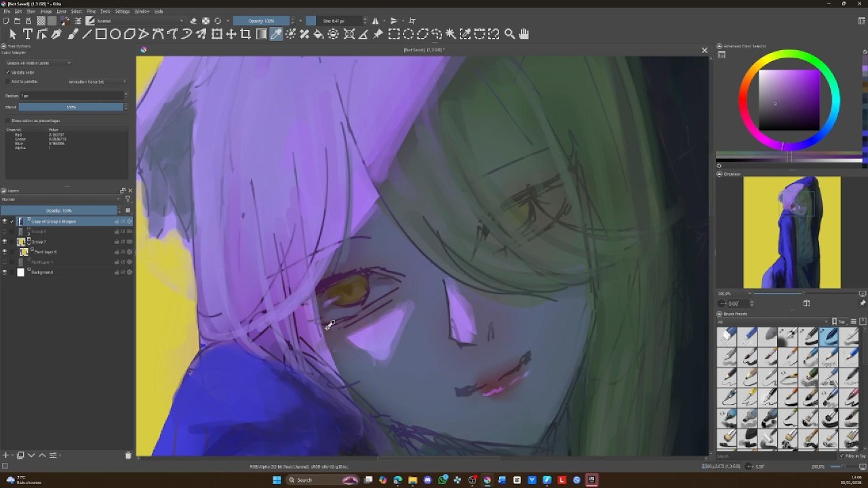Select the Contiguous Selection magic wand tool
The height and width of the screenshot is (488, 868).
tap(451, 34)
